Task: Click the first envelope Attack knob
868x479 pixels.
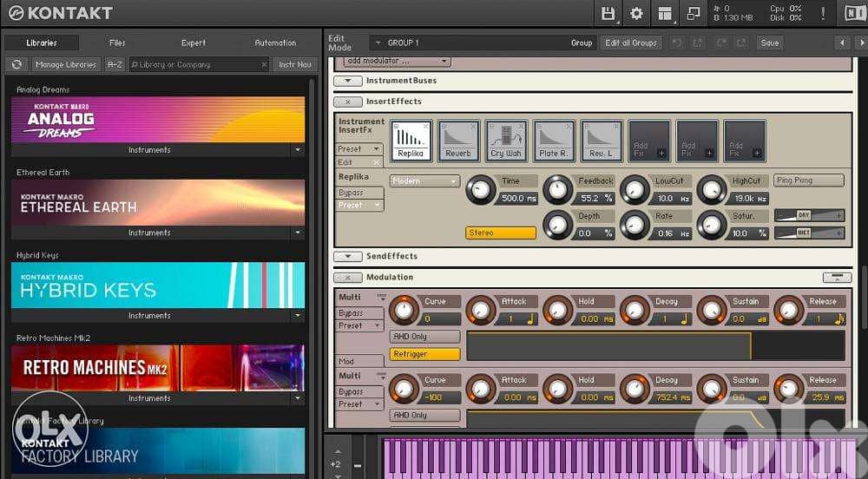Action: (x=481, y=311)
